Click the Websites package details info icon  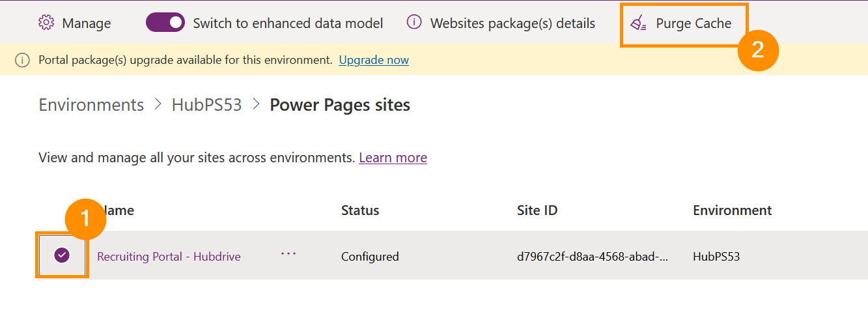414,23
